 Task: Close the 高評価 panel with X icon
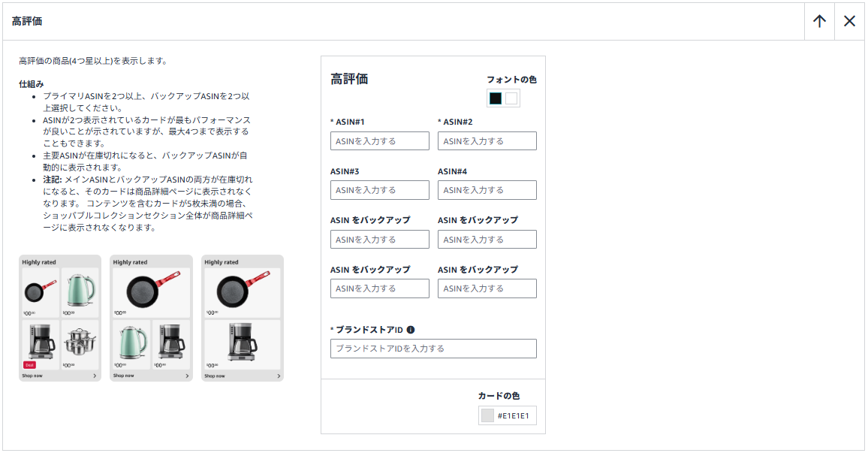[849, 21]
